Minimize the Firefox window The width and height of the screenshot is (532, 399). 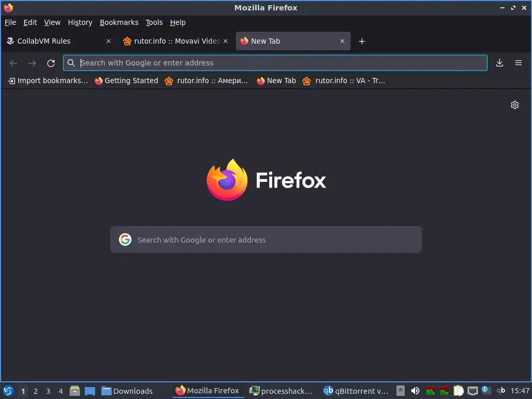pyautogui.click(x=502, y=7)
